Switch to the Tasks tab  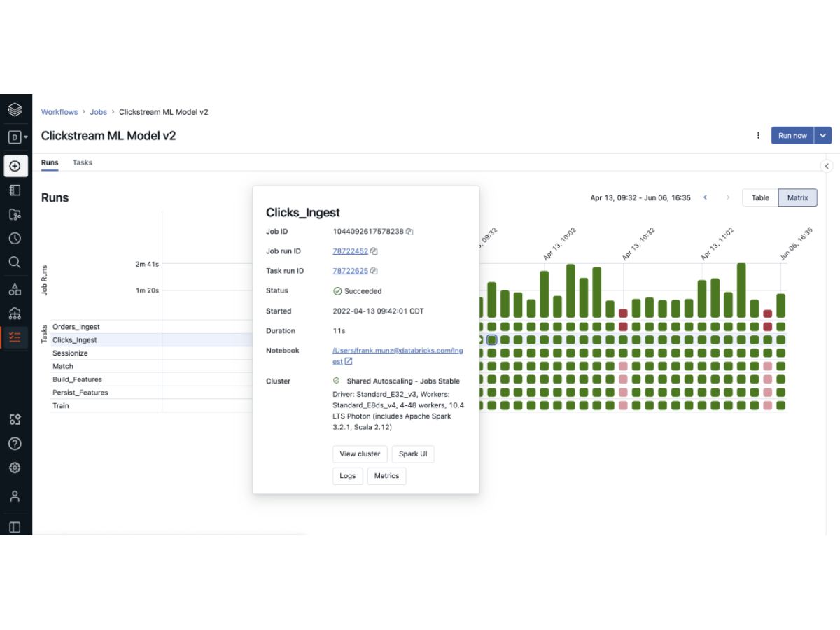click(83, 162)
